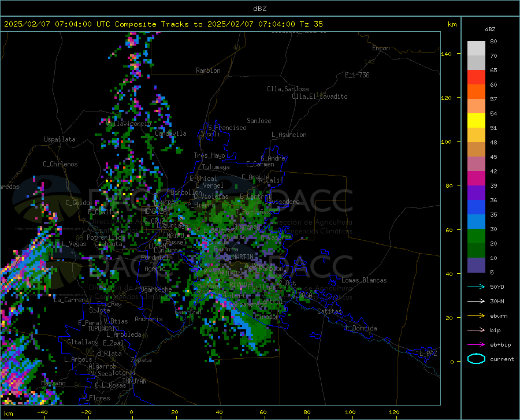520x420 pixels.
Task: Click the 'L_PAZ' map label
Action: (x=428, y=354)
